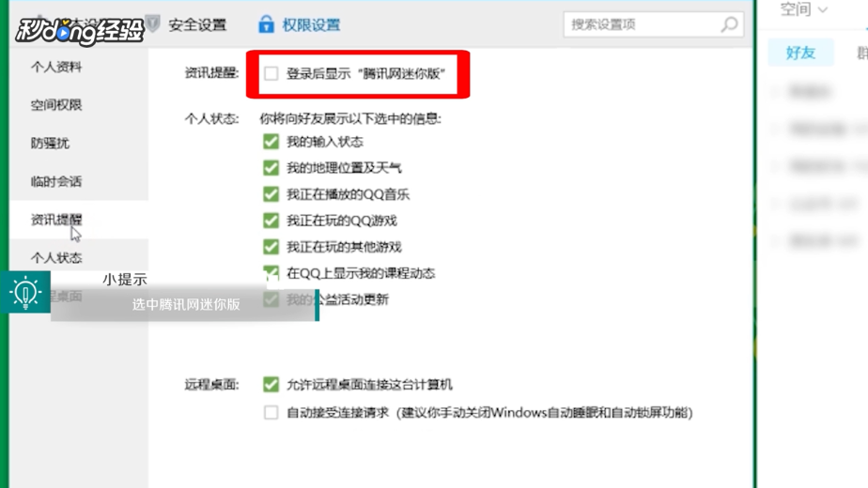Uncheck 我的输入状态 checkbox
The image size is (868, 488).
coord(271,142)
